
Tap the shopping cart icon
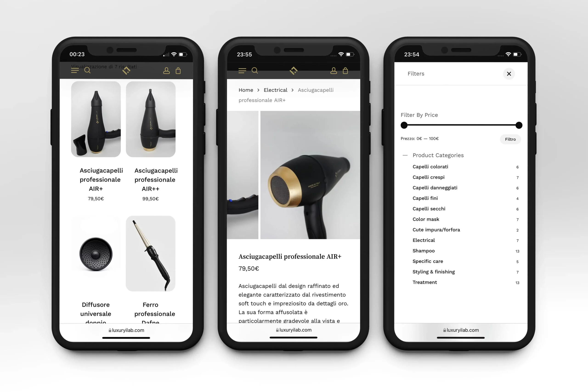tap(178, 71)
